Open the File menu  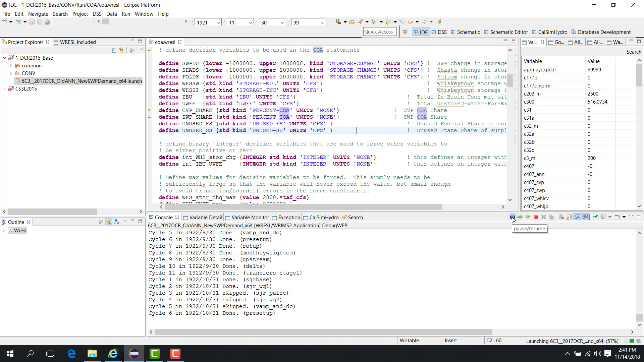pos(6,14)
